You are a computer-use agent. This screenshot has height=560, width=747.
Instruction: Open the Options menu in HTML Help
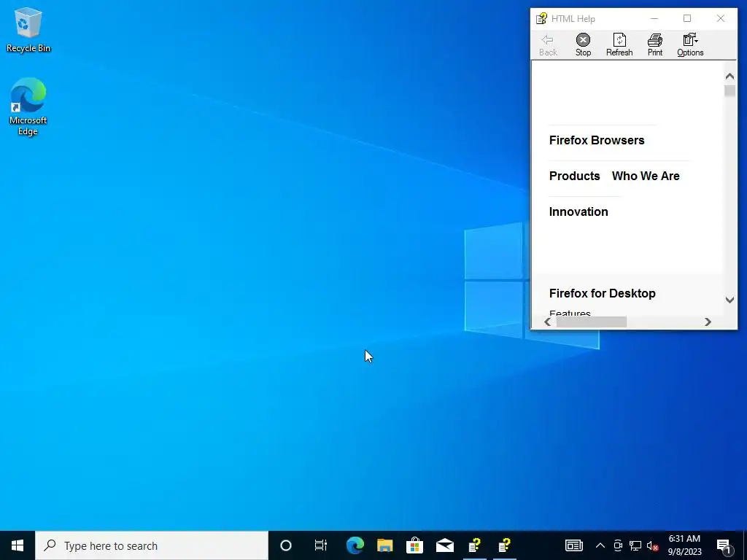[690, 45]
